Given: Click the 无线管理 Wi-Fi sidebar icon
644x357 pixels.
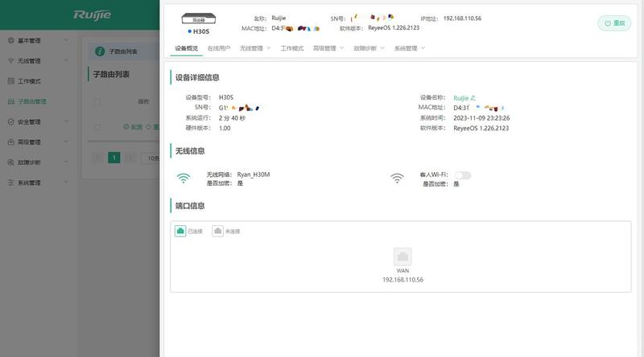Looking at the screenshot, I should (x=11, y=61).
